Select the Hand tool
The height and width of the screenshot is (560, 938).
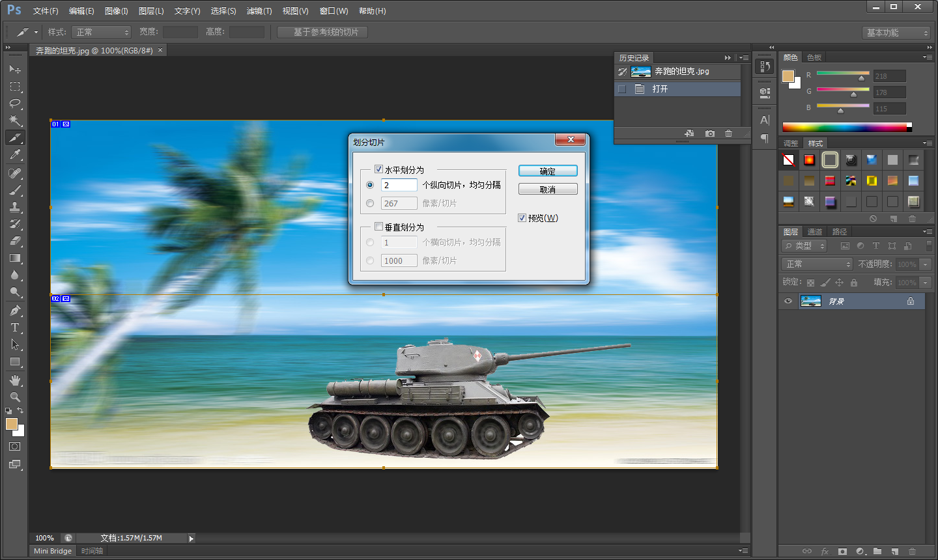click(15, 380)
